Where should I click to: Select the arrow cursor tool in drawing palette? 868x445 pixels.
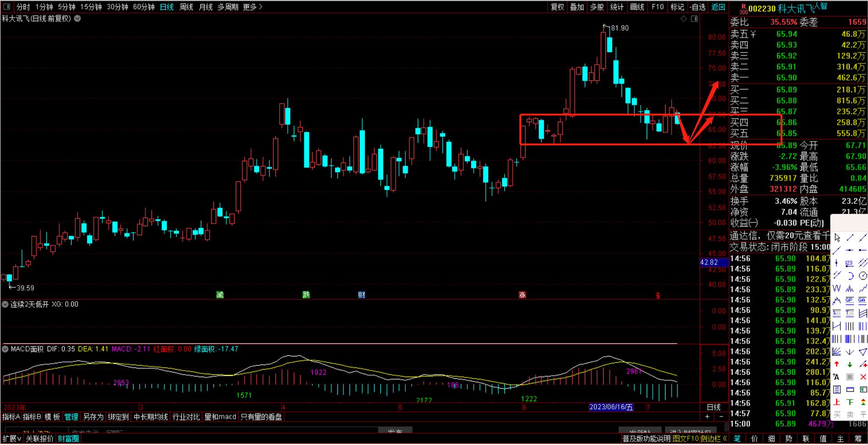[837, 237]
